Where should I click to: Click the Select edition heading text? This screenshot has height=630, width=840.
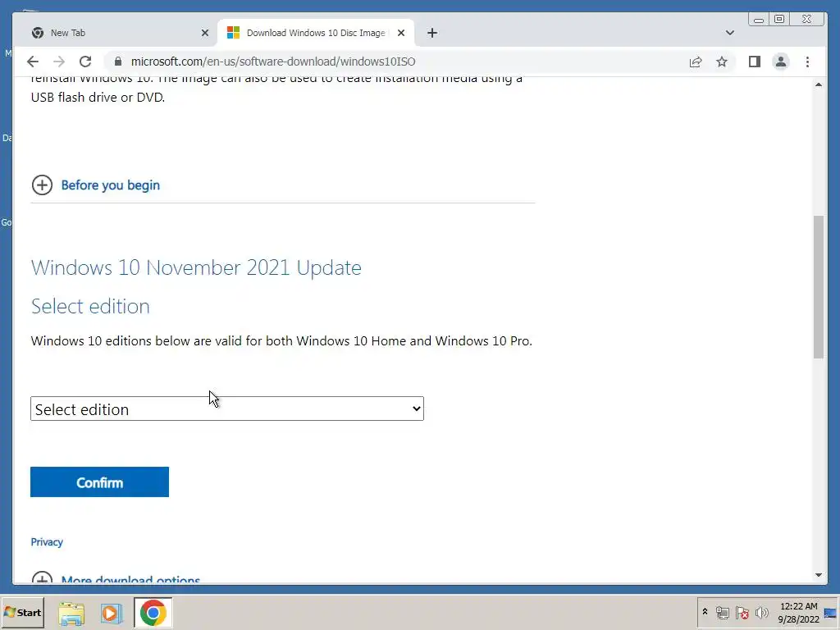point(90,306)
